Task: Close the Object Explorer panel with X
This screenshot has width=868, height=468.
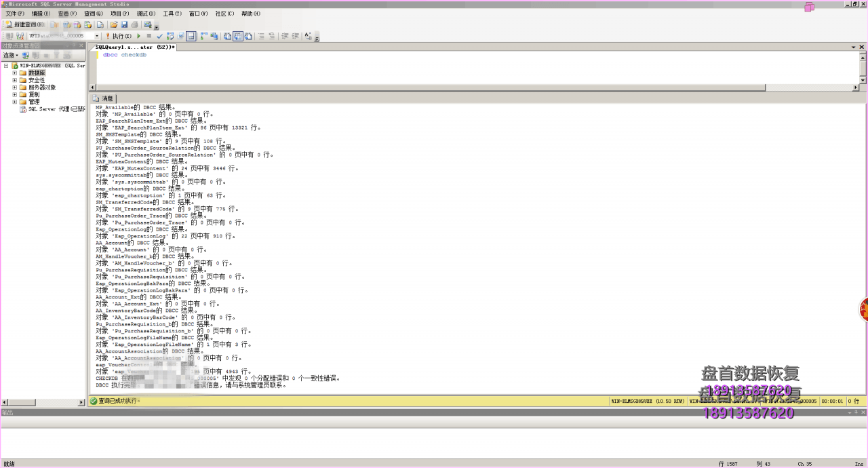Action: [80, 45]
